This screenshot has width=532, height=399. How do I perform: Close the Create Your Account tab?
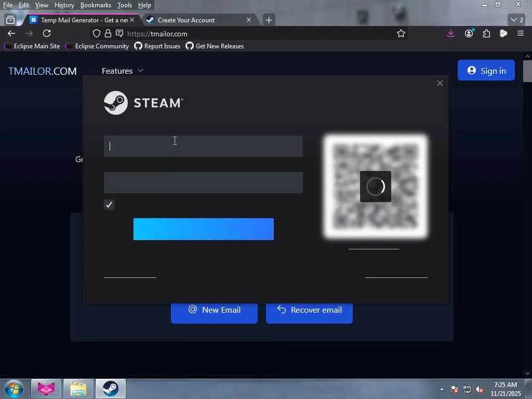pos(249,20)
